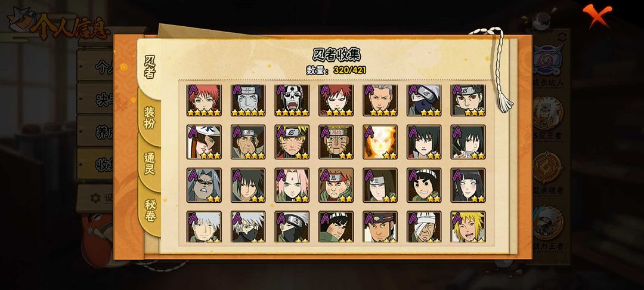Select Rock Lee's bowl-cut portrait
The height and width of the screenshot is (290, 644).
click(x=424, y=185)
